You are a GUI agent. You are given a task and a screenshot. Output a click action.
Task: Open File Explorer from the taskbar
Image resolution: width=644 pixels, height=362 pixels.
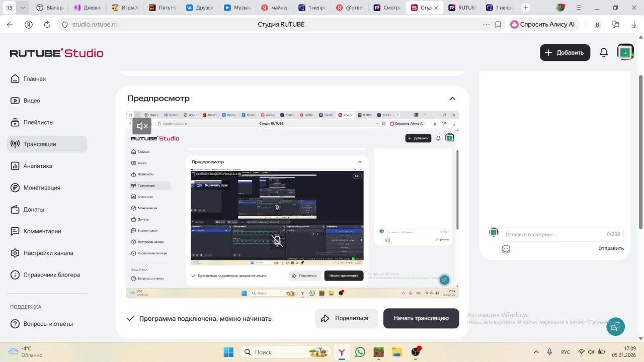click(x=397, y=352)
